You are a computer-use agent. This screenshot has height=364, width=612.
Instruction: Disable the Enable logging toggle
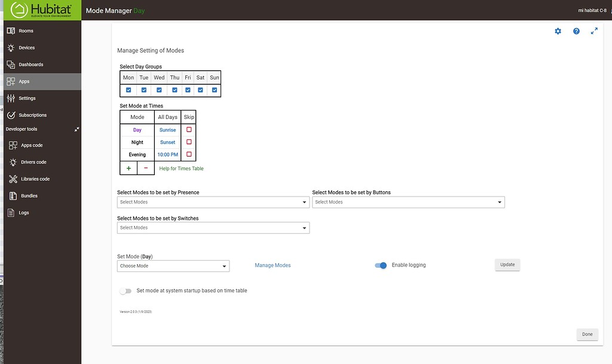pos(381,265)
